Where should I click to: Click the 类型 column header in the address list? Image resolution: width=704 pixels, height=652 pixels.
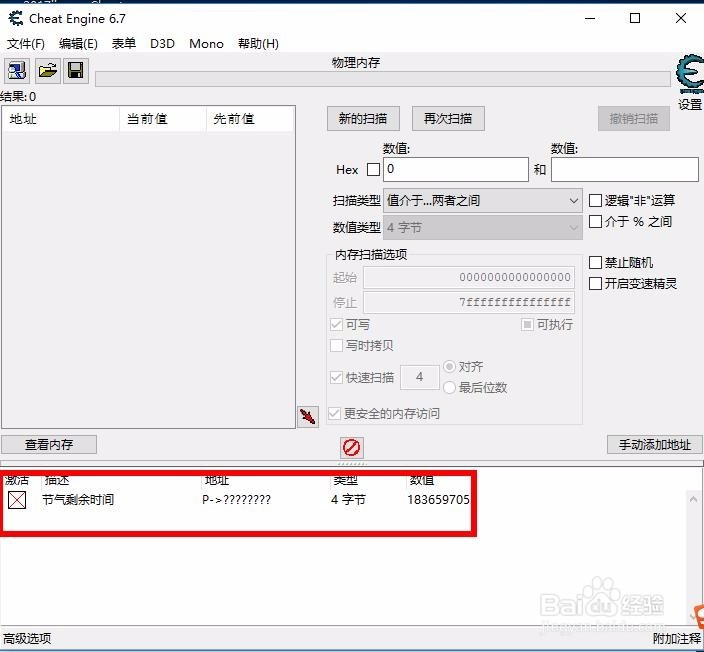345,480
